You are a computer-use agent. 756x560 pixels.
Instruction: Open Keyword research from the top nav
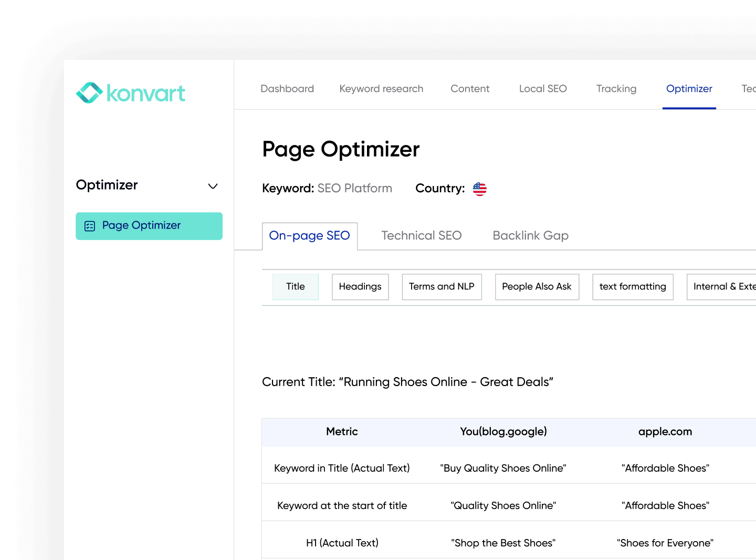[381, 88]
